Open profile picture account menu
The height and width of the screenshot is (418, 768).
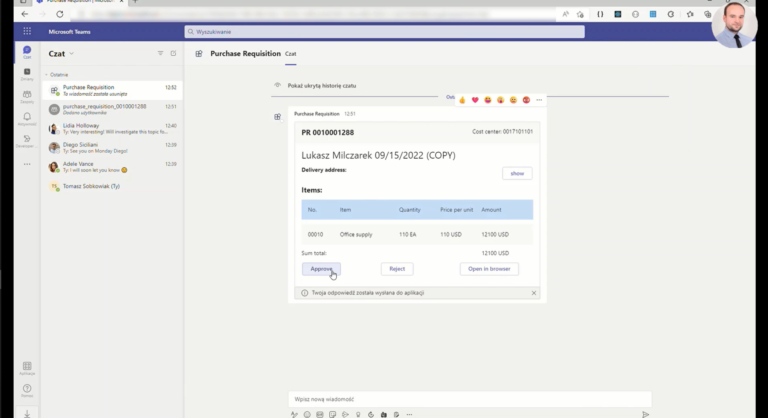click(734, 25)
